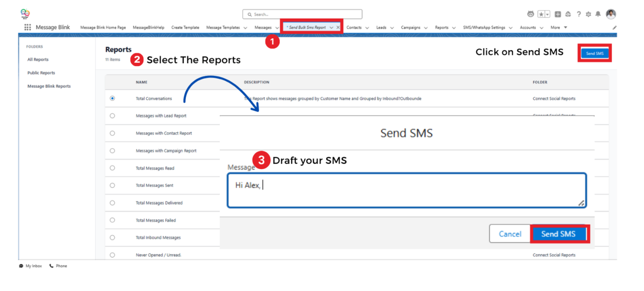
Task: Open the Setup gear icon
Action: [x=588, y=14]
